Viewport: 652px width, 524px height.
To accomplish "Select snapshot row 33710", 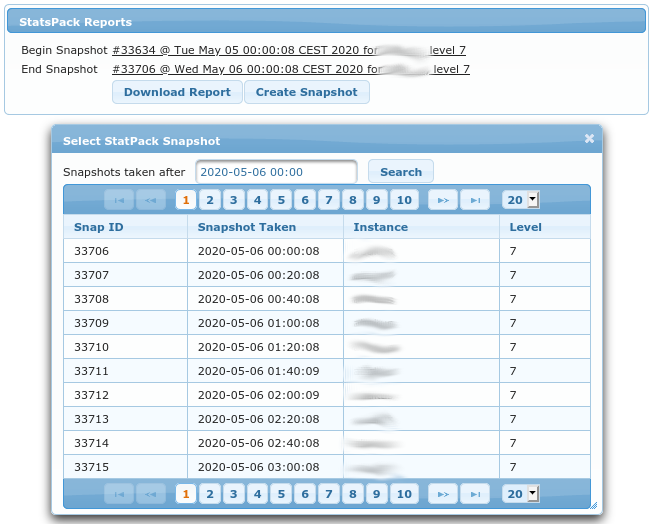I will (327, 347).
